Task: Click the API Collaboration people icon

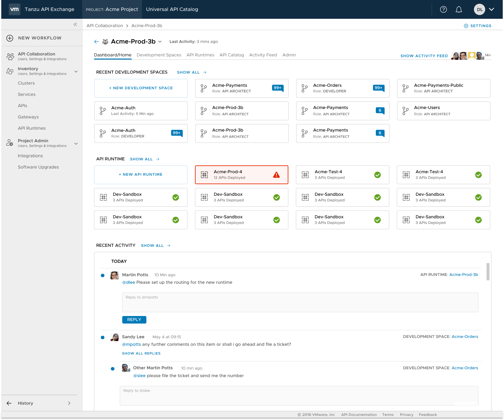Action: pyautogui.click(x=10, y=56)
